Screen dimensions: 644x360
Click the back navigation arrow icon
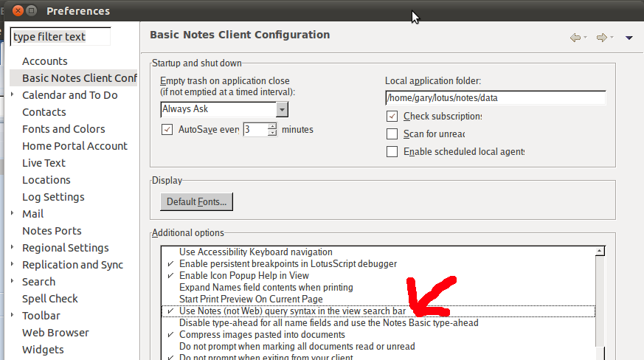(575, 38)
